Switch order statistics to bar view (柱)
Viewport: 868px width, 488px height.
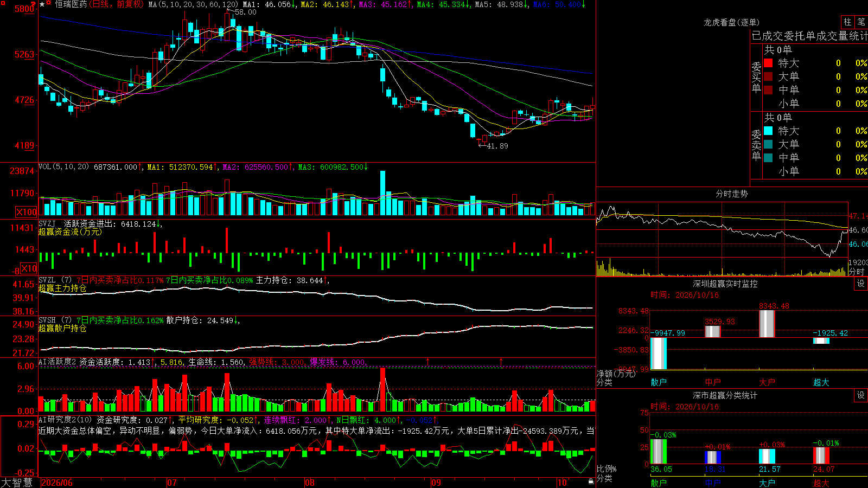(x=847, y=22)
